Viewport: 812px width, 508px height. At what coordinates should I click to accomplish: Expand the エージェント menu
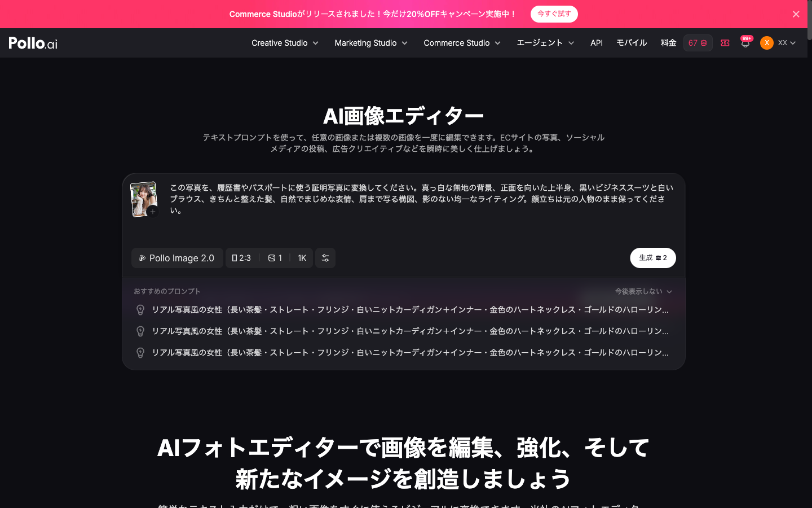(545, 43)
